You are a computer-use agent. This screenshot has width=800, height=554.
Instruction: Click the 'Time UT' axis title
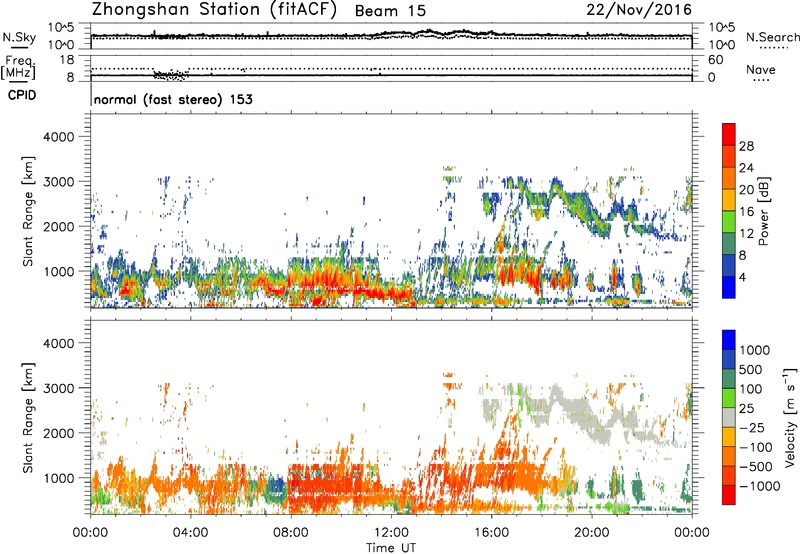pyautogui.click(x=391, y=548)
